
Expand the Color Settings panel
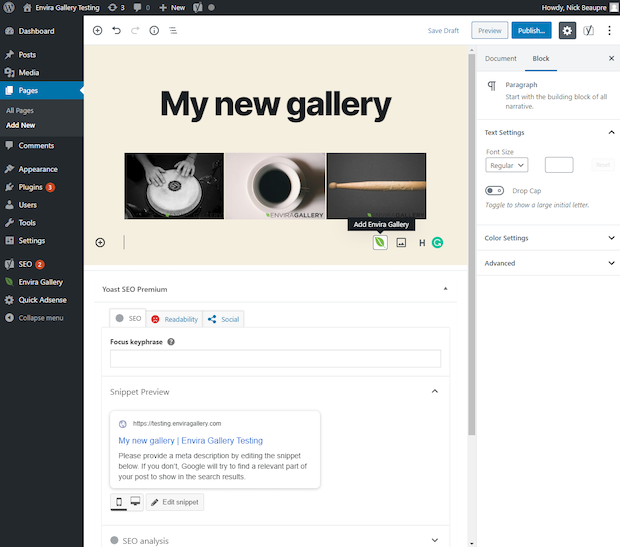(549, 238)
